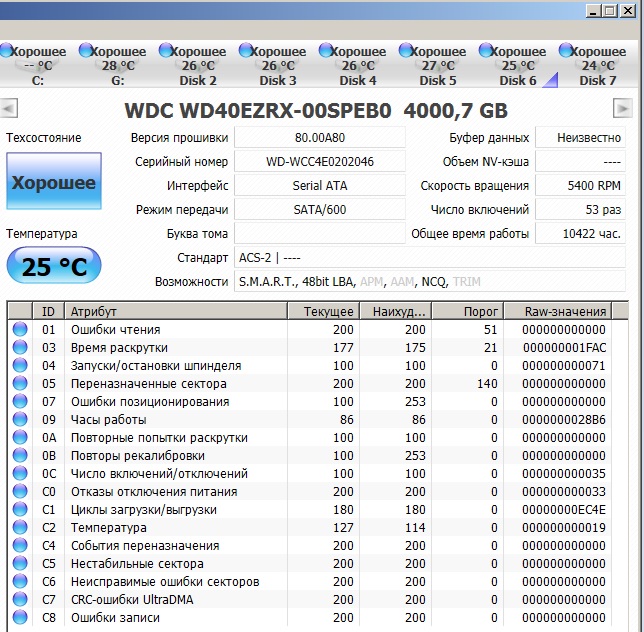Click the status orb next to Часы работы

pos(20,420)
